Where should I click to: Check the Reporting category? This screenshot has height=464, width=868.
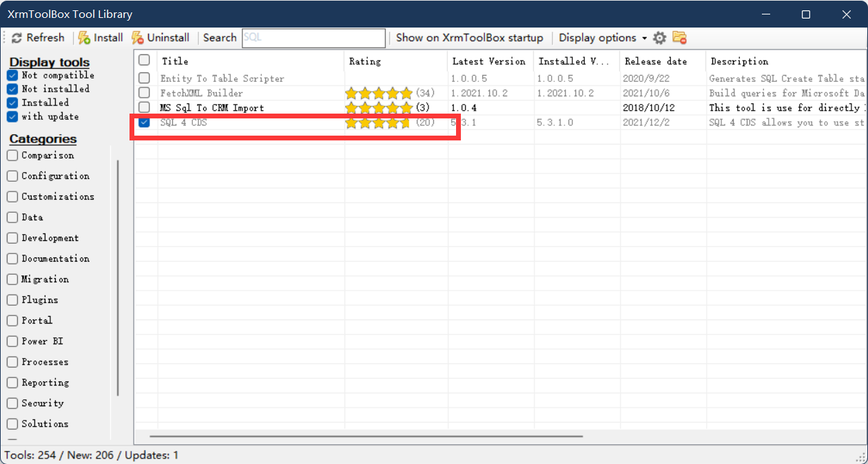(x=12, y=383)
